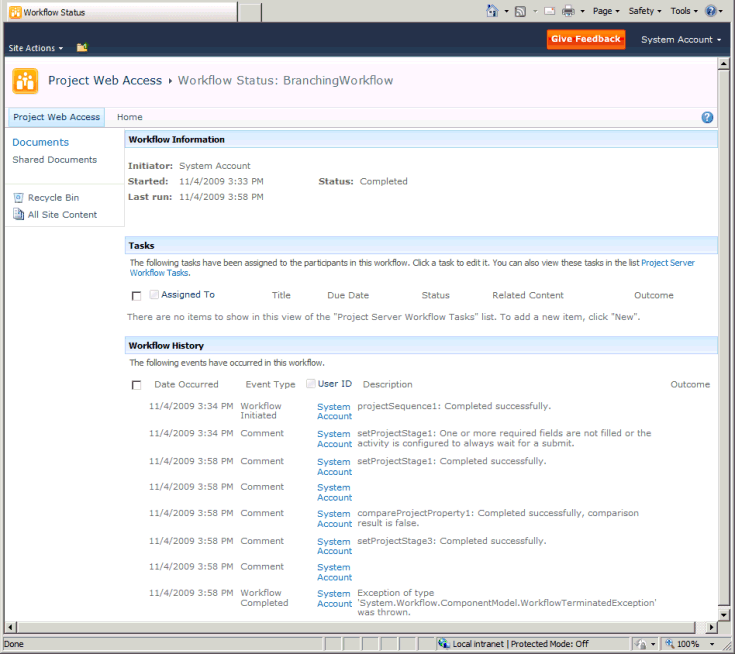Click the security lock icon in status bar

tap(641, 644)
